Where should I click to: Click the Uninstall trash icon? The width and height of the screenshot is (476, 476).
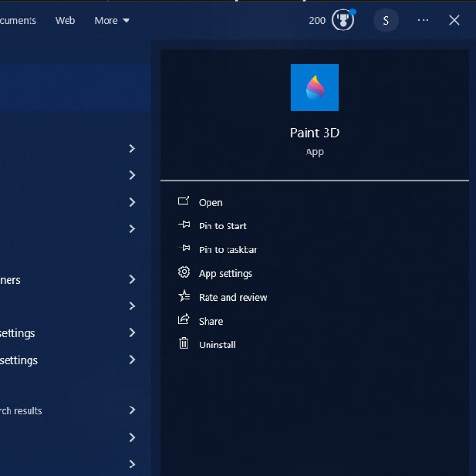click(x=184, y=344)
